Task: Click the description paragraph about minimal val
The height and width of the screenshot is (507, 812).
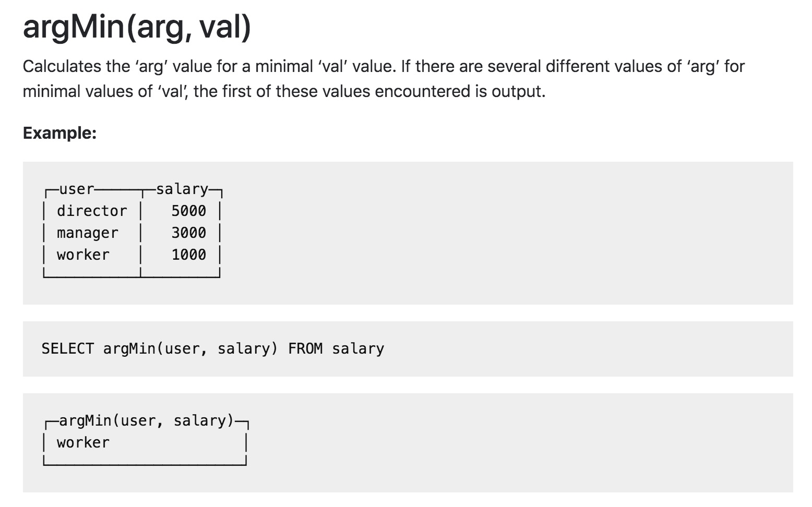Action: click(384, 79)
